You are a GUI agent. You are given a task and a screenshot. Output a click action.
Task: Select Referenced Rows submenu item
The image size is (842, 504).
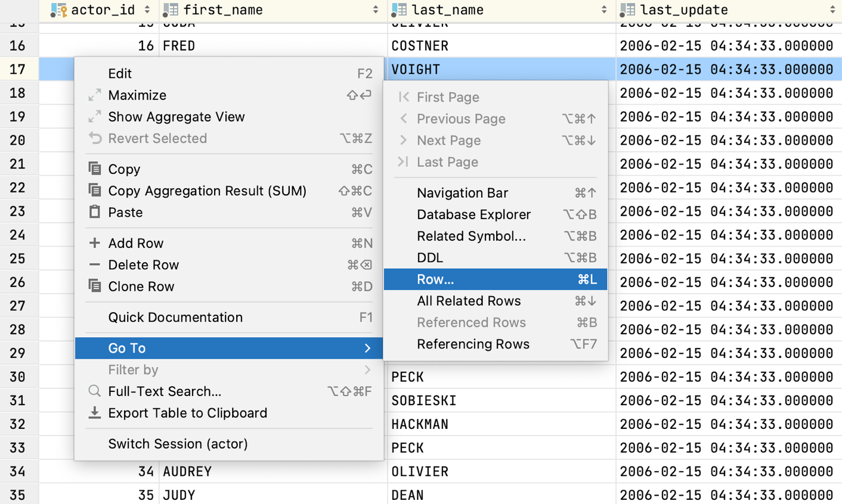point(496,322)
